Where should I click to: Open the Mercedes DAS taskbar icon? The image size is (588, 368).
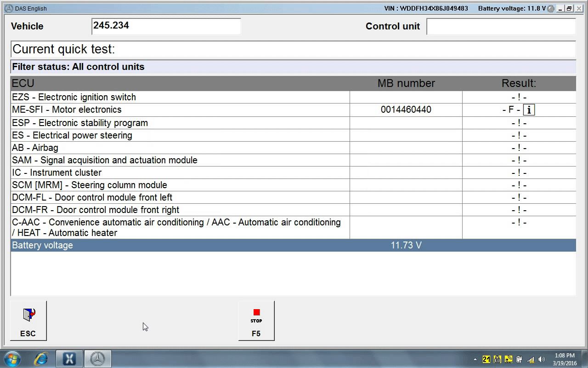point(97,359)
